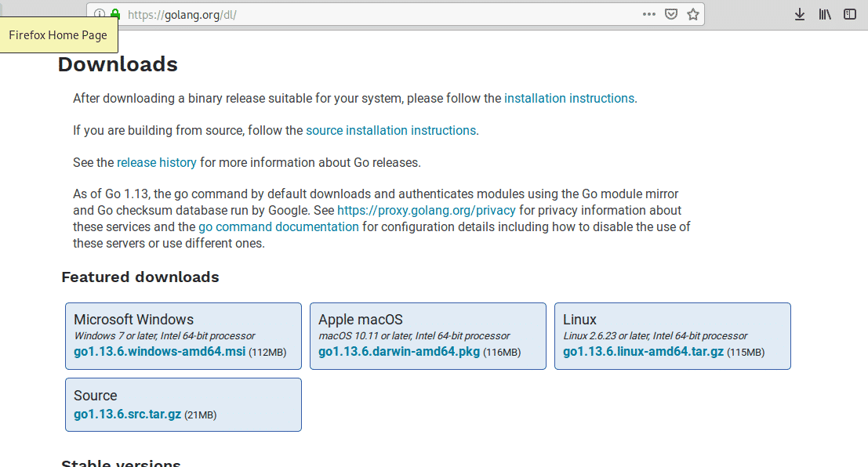
Task: Open the page actions three-dots menu
Action: 648,14
